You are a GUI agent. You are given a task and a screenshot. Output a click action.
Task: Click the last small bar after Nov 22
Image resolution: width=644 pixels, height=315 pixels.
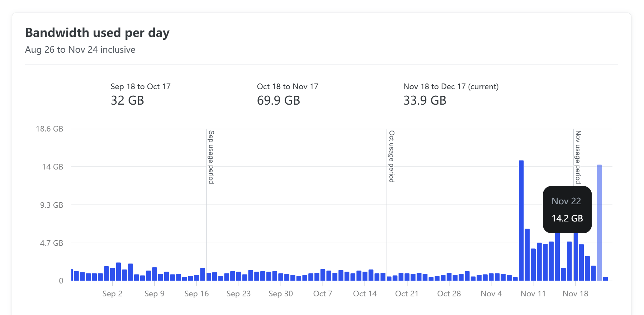[x=605, y=279]
